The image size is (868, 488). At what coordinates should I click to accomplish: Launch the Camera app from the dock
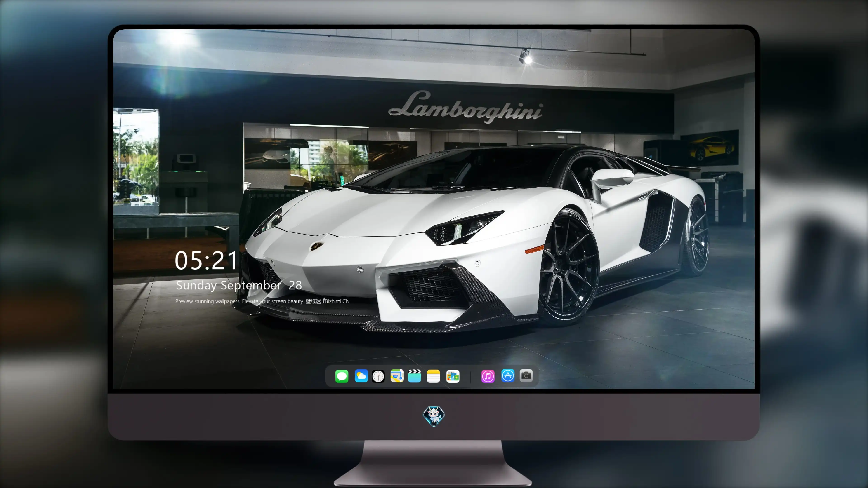[x=526, y=375]
